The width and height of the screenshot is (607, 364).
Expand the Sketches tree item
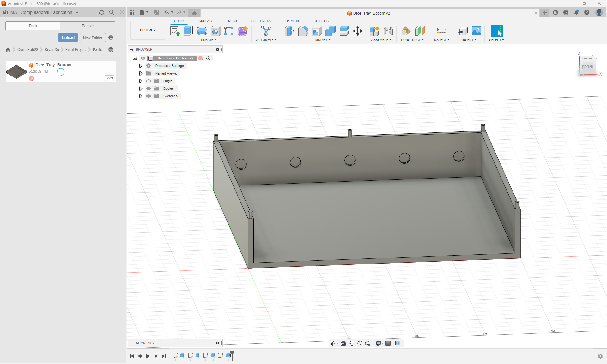(x=140, y=96)
